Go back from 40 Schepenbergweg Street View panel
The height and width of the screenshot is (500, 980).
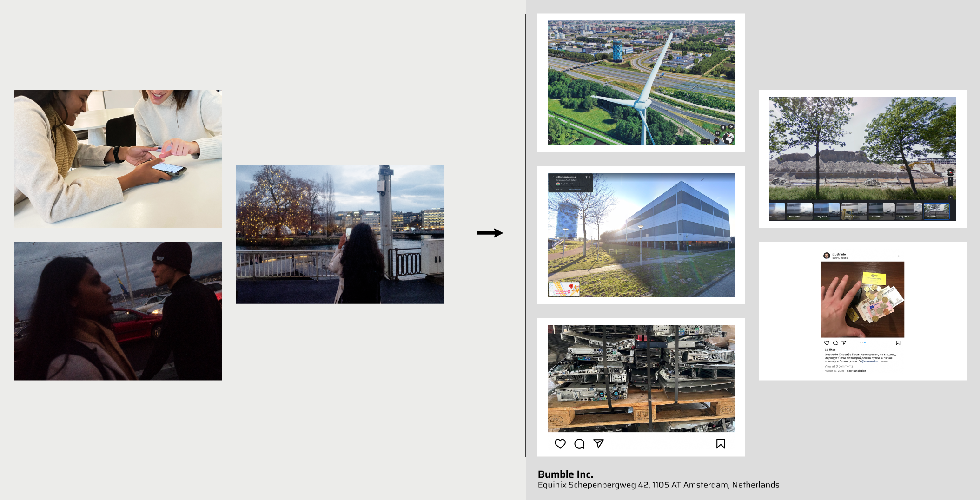point(553,177)
